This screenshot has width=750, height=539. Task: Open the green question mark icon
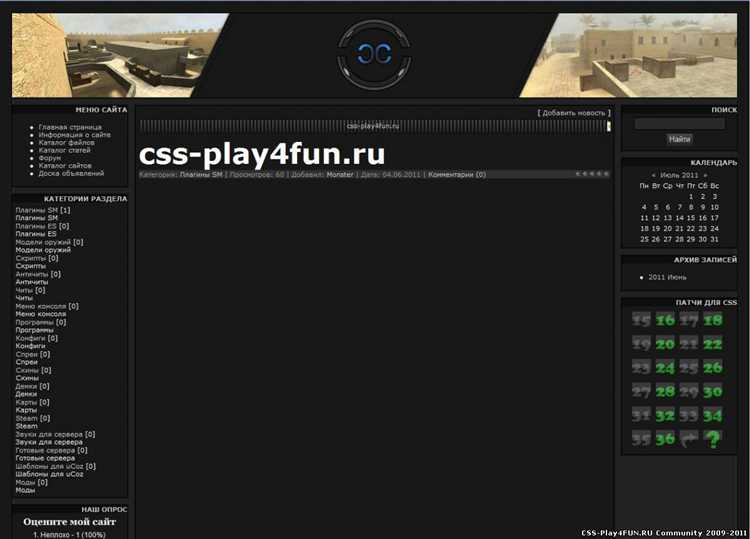tap(712, 439)
